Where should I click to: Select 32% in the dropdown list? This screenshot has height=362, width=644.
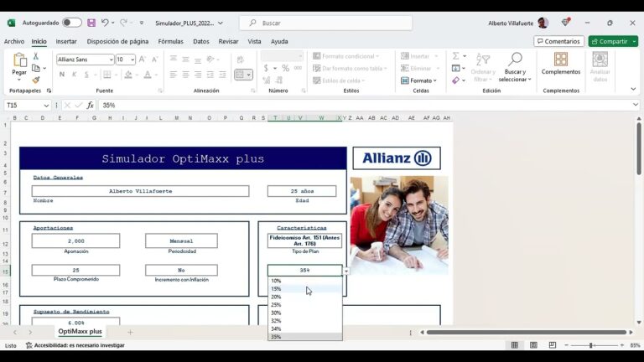pyautogui.click(x=304, y=321)
